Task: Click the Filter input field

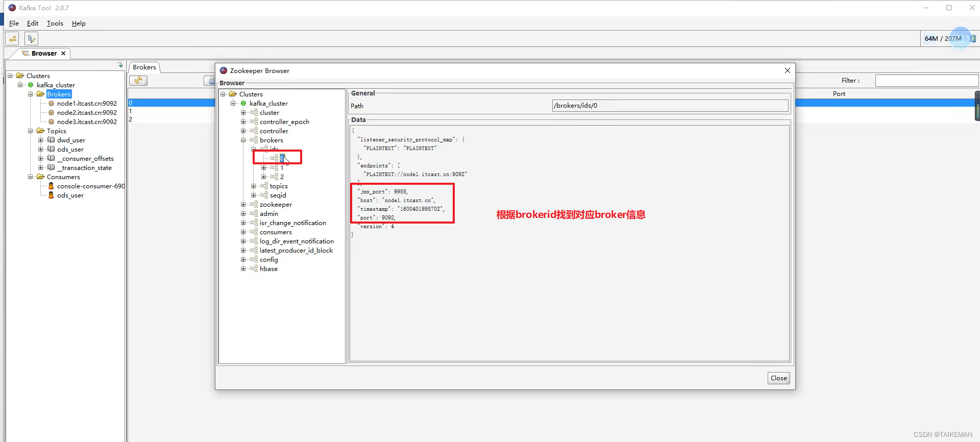Action: click(x=926, y=81)
